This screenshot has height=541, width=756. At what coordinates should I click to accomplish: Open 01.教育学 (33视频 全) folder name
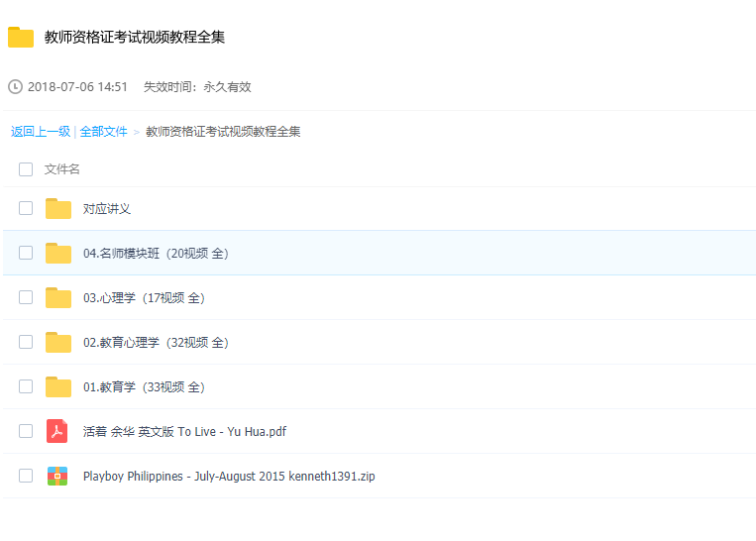144,387
